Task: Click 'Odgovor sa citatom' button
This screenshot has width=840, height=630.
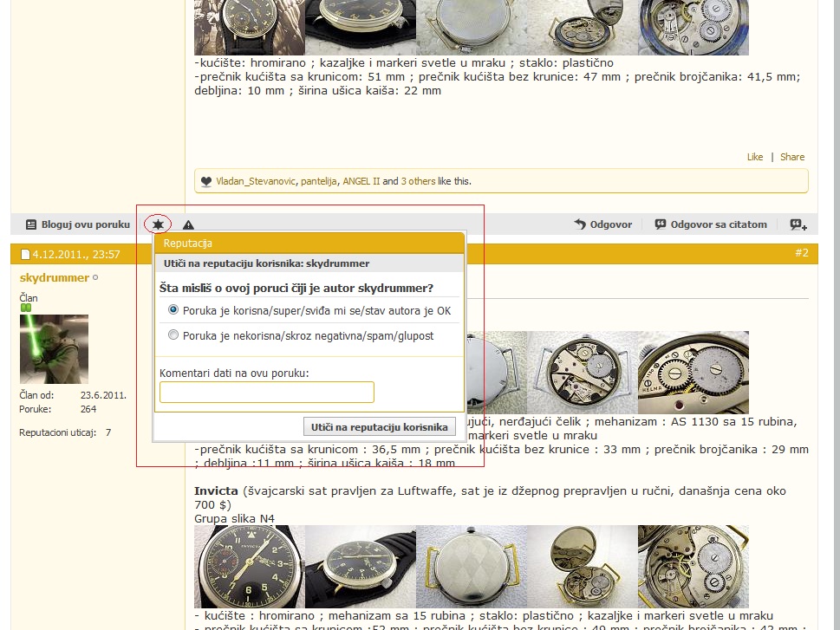Action: (x=711, y=224)
